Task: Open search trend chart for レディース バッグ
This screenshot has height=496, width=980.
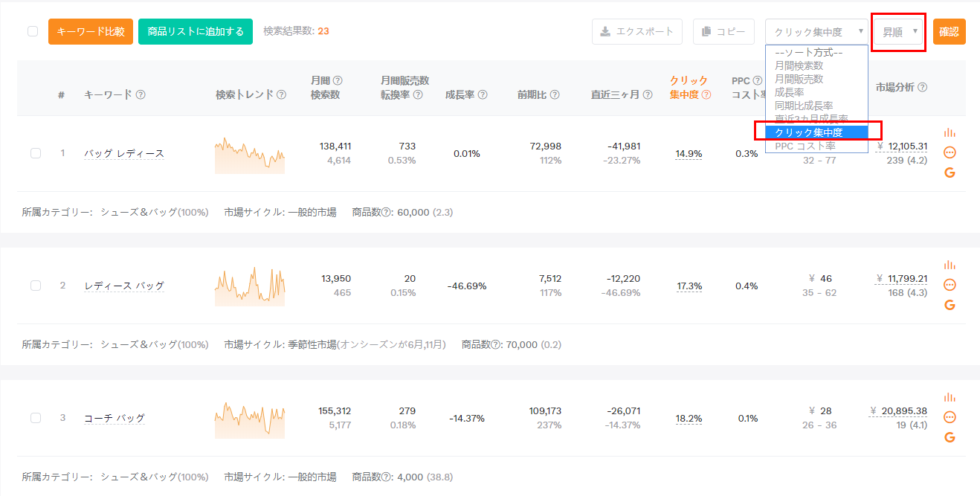Action: pyautogui.click(x=250, y=286)
